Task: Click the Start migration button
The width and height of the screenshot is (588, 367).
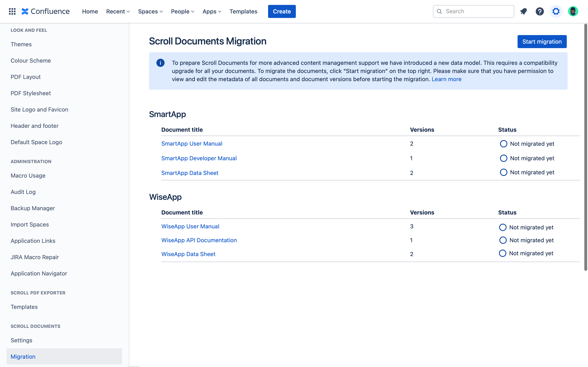Action: (x=542, y=41)
